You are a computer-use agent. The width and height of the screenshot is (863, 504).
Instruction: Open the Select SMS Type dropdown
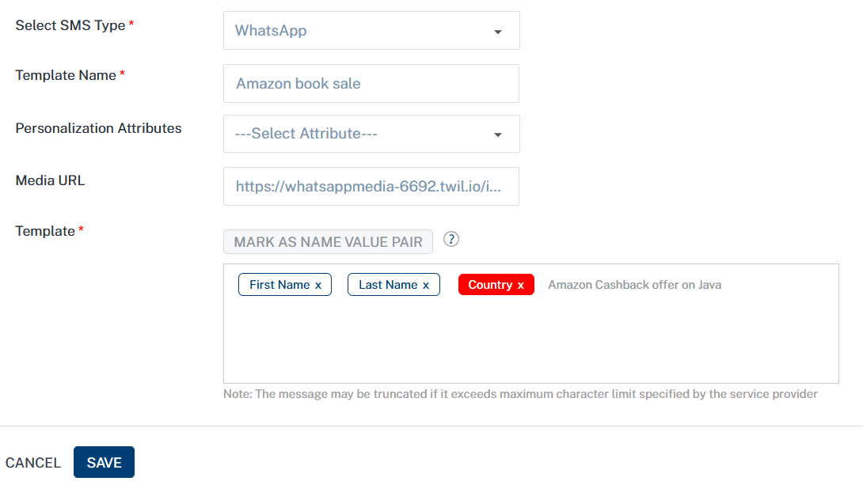click(371, 31)
